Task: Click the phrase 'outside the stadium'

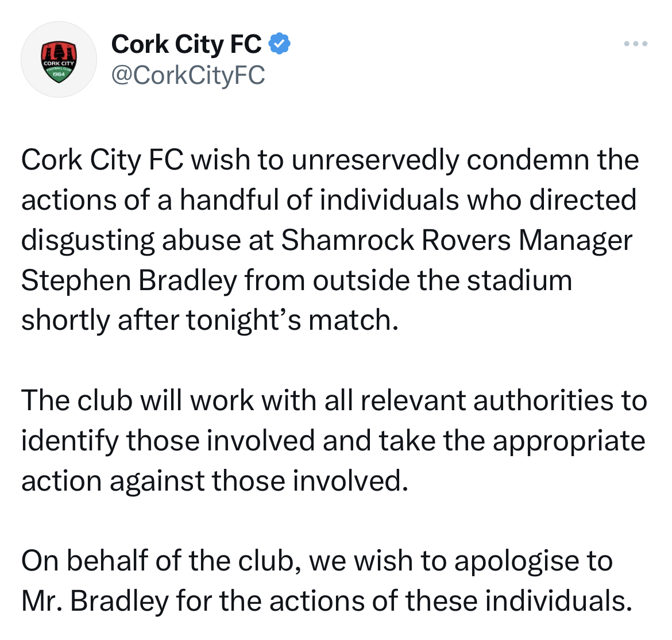Action: (x=442, y=281)
